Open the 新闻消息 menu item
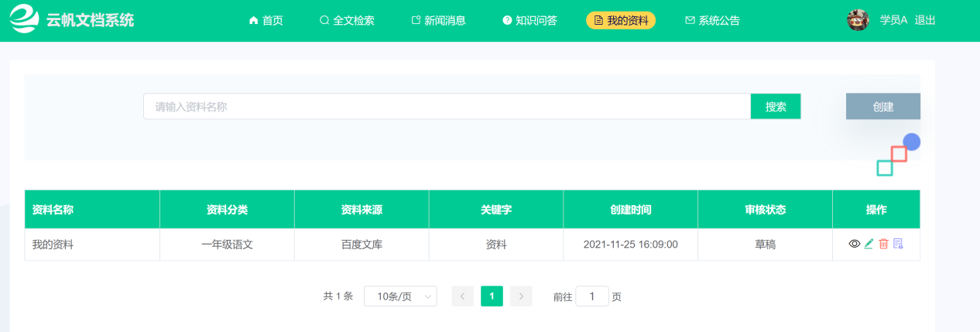Screen dimensions: 980x332 coord(438,21)
